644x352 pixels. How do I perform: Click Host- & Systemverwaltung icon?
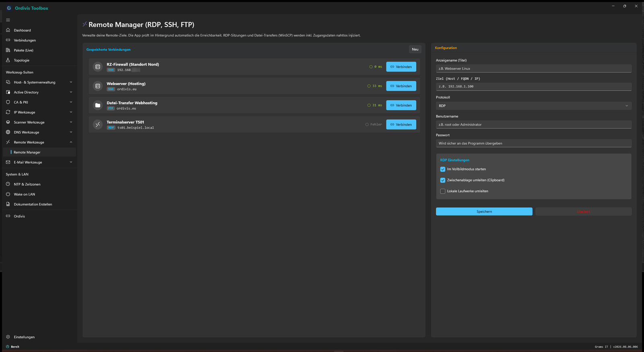(x=8, y=82)
